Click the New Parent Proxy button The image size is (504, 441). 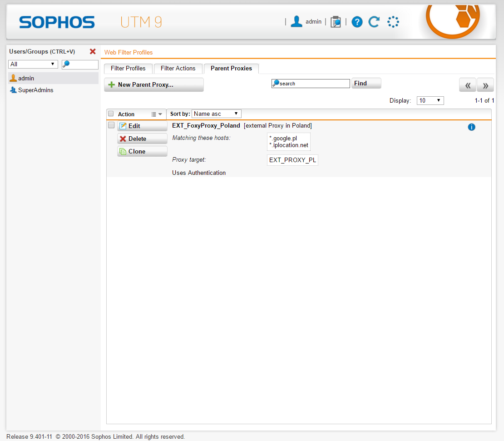[x=153, y=84]
